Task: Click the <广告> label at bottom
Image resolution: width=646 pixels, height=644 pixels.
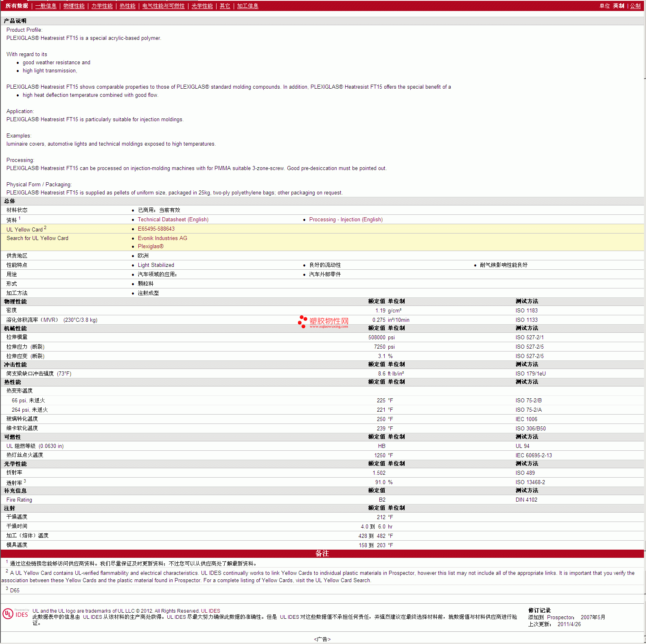Action: [x=322, y=639]
